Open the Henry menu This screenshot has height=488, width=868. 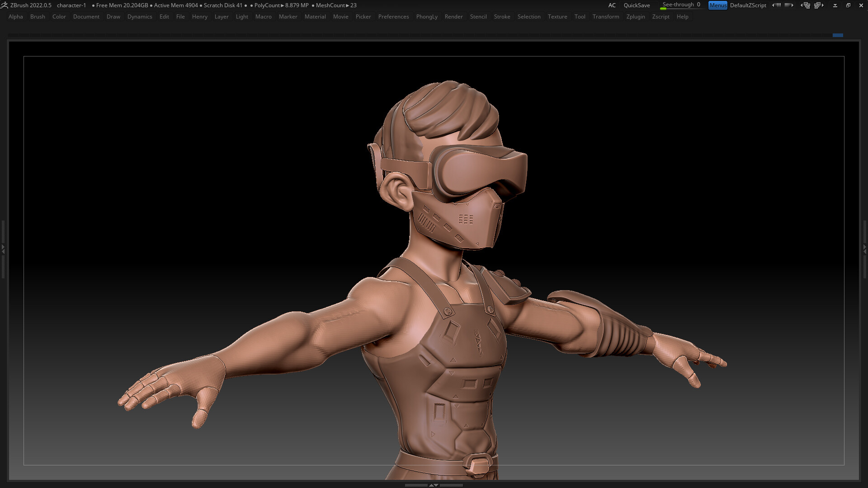tap(199, 17)
